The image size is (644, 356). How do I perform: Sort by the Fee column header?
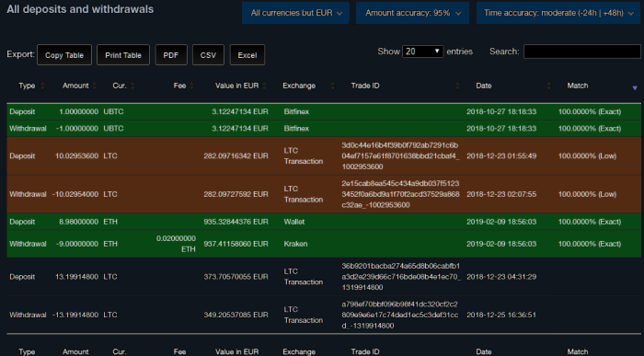179,86
